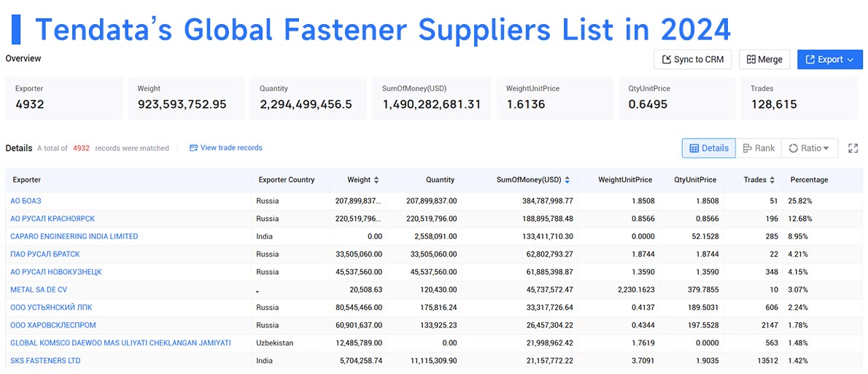
Task: Open exporter АО РУСАЛ КРАСНОЯРСК
Action: (x=53, y=219)
